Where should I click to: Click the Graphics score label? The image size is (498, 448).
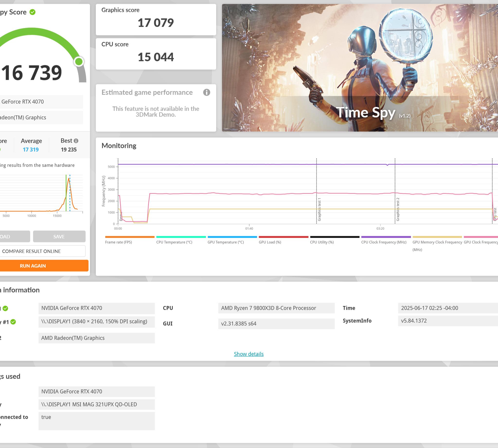pos(121,10)
